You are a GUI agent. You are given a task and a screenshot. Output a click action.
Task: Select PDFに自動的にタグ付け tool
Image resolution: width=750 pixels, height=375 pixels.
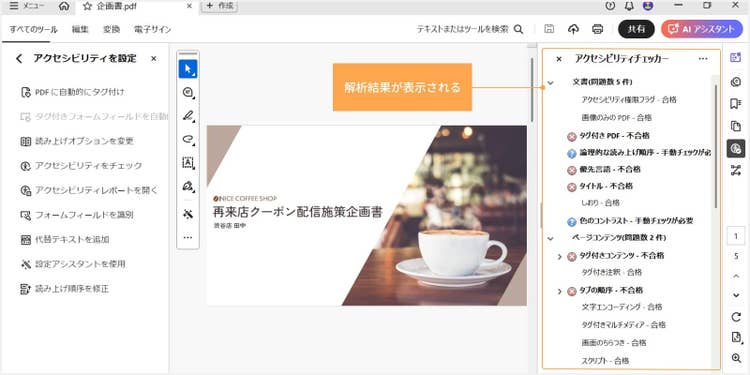(x=73, y=92)
